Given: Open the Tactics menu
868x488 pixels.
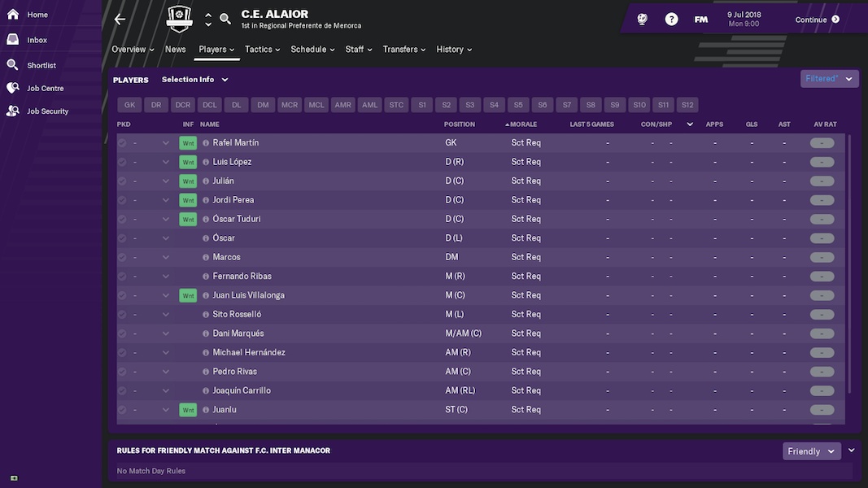Looking at the screenshot, I should pyautogui.click(x=263, y=50).
